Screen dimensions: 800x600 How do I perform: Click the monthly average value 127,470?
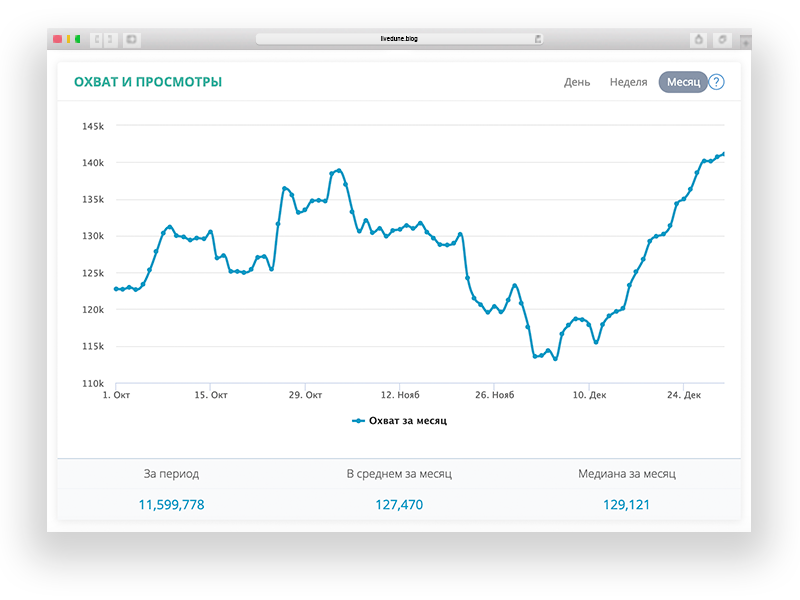(x=399, y=505)
